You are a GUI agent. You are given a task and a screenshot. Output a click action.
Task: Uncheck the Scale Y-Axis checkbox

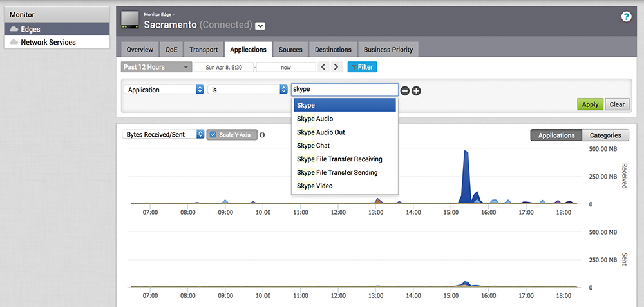(213, 135)
